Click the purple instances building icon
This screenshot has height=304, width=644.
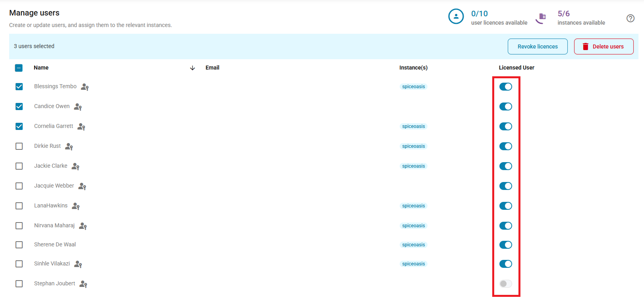coord(541,18)
